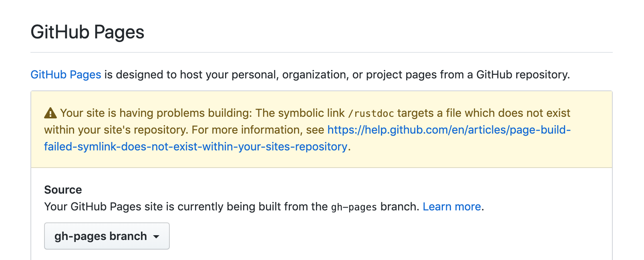The image size is (644, 260).
Task: Click the Source section label
Action: (x=63, y=190)
